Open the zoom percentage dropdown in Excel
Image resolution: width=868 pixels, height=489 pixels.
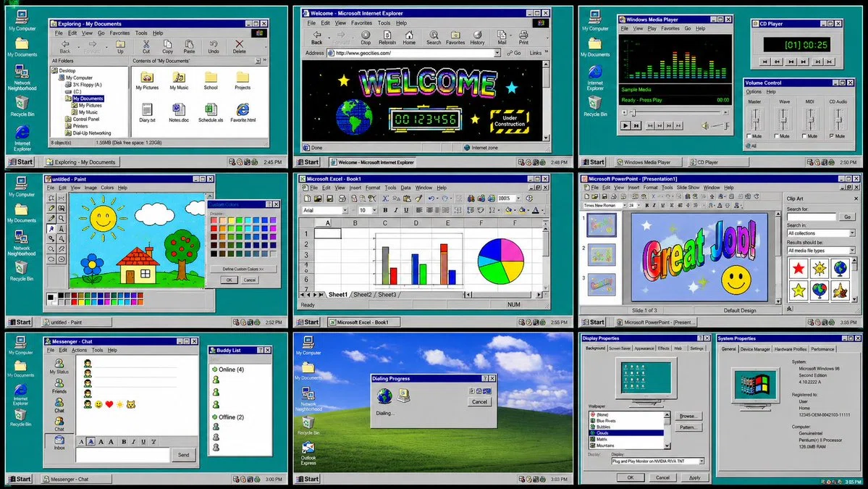[x=518, y=198]
